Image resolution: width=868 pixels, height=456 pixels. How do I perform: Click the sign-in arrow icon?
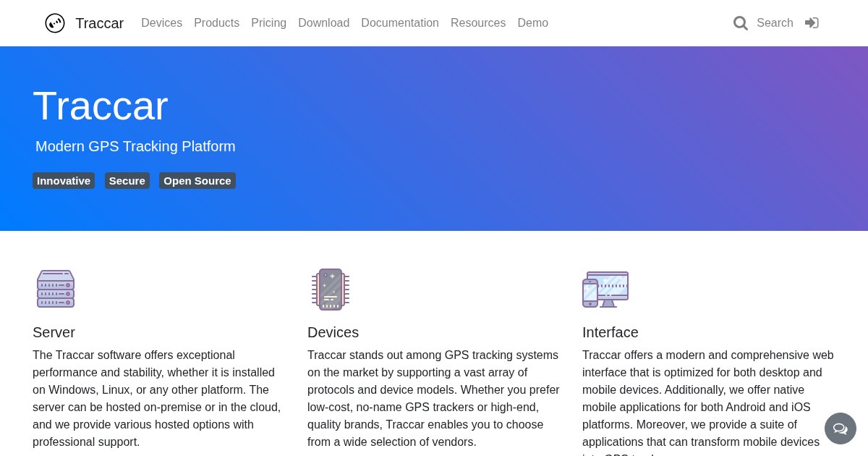[812, 23]
